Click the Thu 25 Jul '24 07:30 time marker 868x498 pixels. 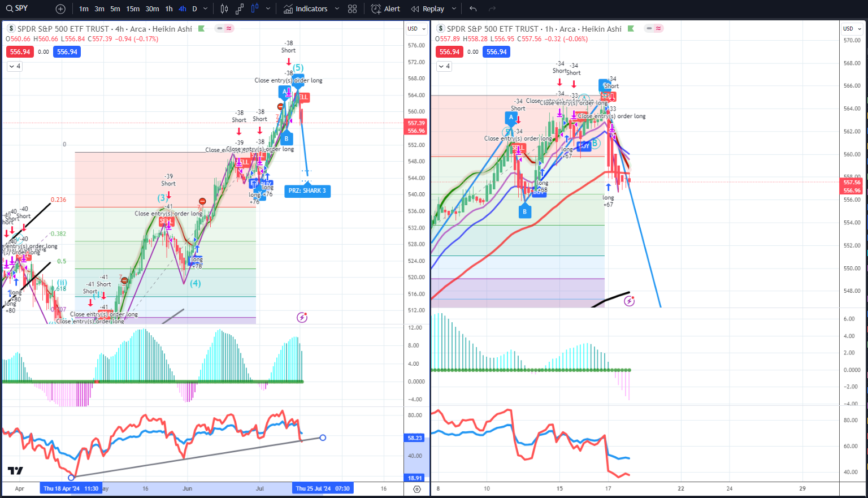coord(323,488)
